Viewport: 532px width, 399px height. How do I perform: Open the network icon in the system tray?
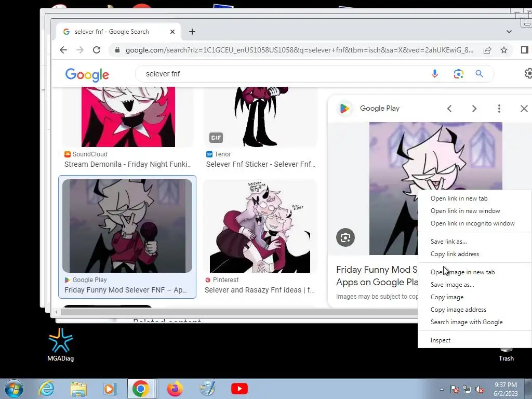467,389
